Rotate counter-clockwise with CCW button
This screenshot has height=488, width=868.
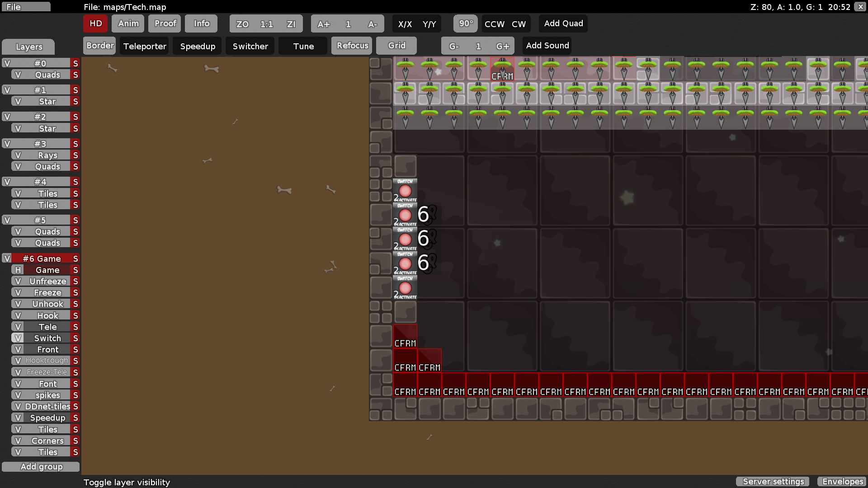pos(494,24)
